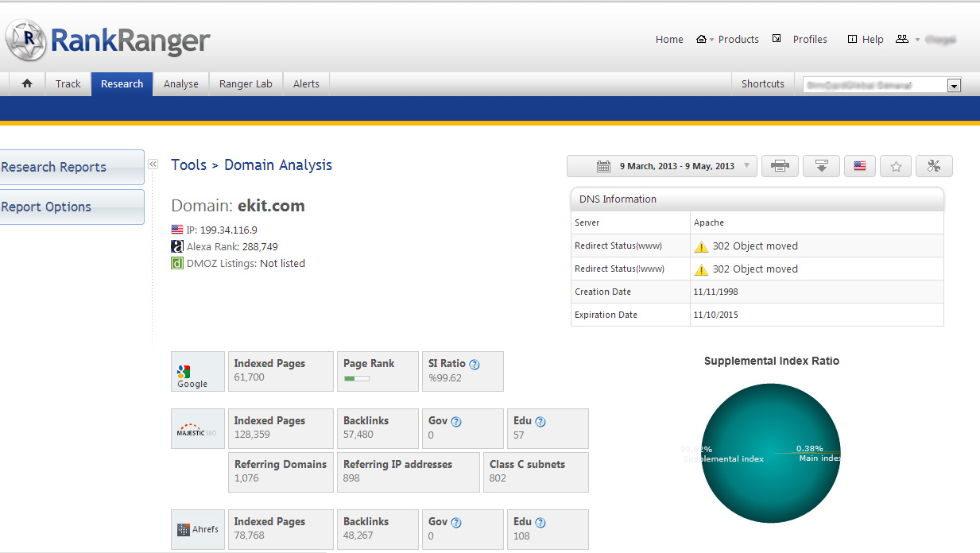Collapse the left sidebar with double-arrow
980x553 pixels.
pos(153,164)
